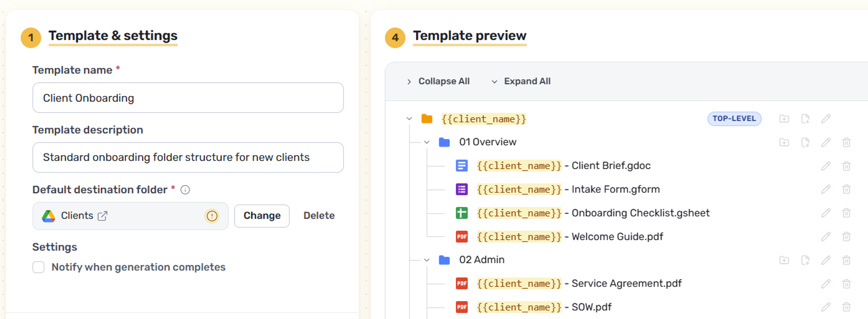This screenshot has height=319, width=868.
Task: Add subfolder inside 02 Admin
Action: coord(784,260)
